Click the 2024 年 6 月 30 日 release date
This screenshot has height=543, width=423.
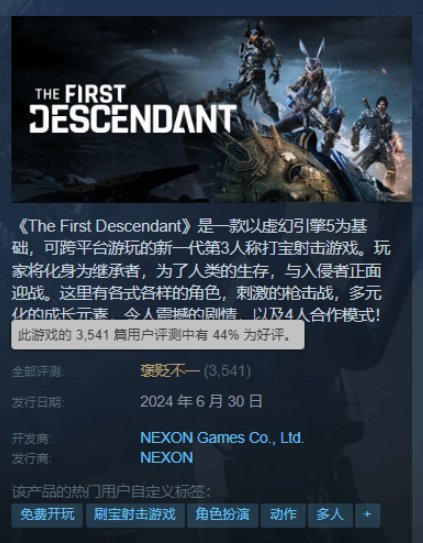[201, 402]
